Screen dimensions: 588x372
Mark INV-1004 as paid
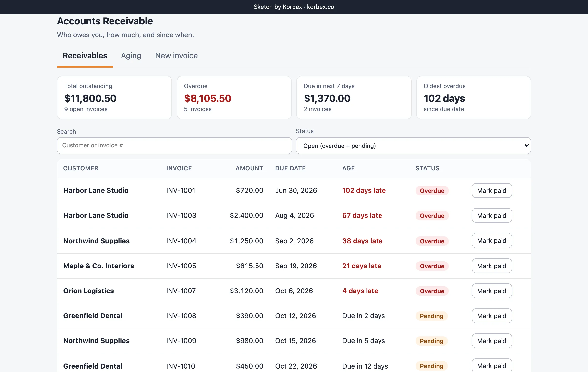point(492,241)
